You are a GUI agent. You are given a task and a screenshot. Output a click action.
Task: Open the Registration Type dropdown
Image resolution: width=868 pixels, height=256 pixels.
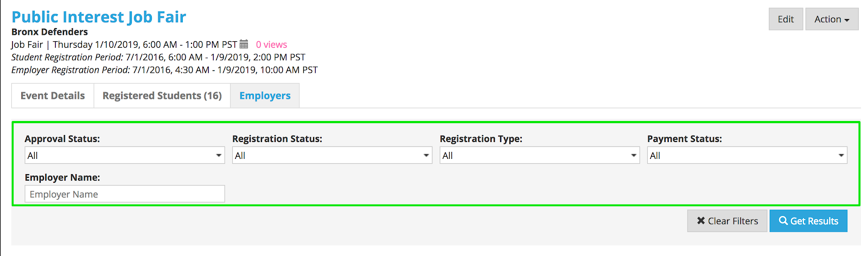(539, 156)
